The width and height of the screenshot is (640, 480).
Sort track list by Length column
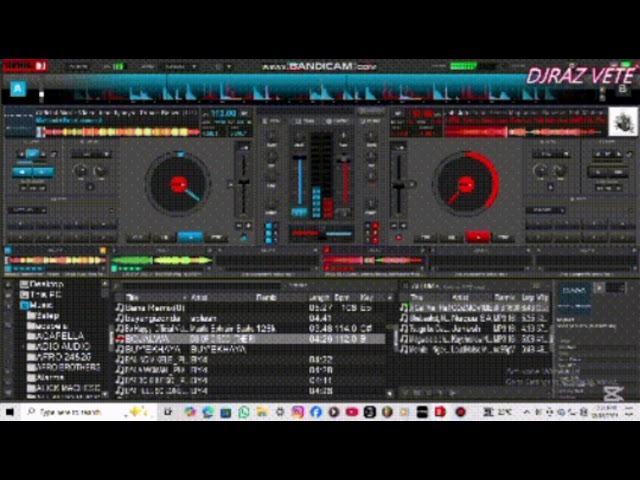319,298
